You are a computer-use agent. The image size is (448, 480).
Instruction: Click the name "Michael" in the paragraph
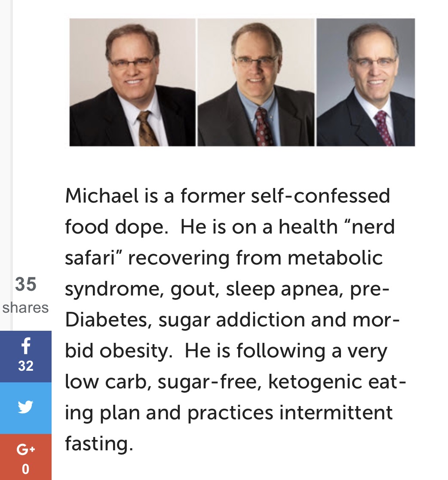[102, 196]
